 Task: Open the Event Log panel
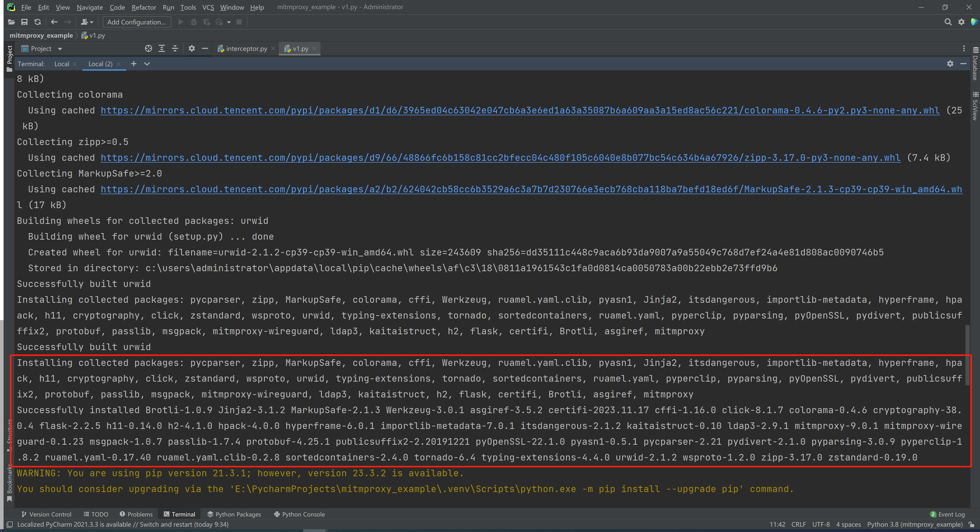pyautogui.click(x=947, y=514)
